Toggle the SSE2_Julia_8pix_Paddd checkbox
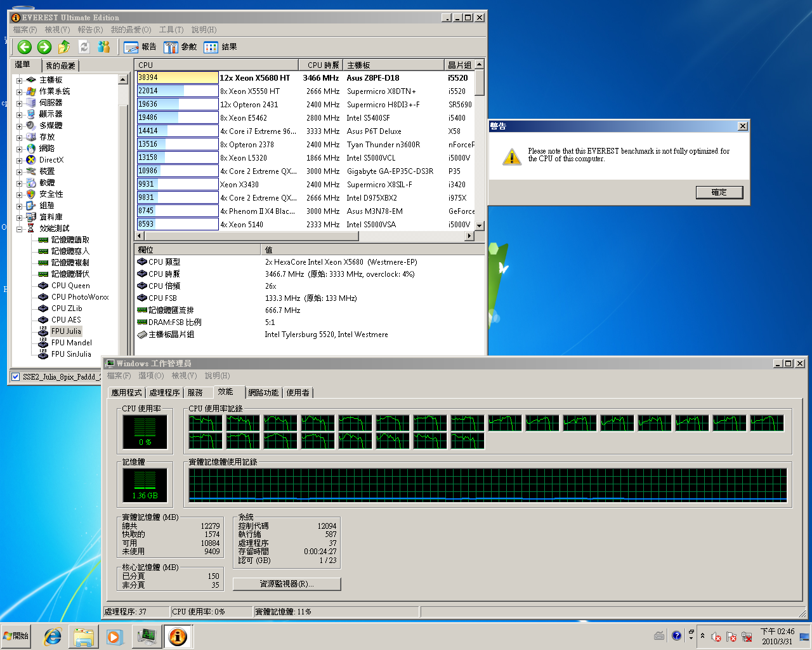This screenshot has width=812, height=650. (x=15, y=377)
